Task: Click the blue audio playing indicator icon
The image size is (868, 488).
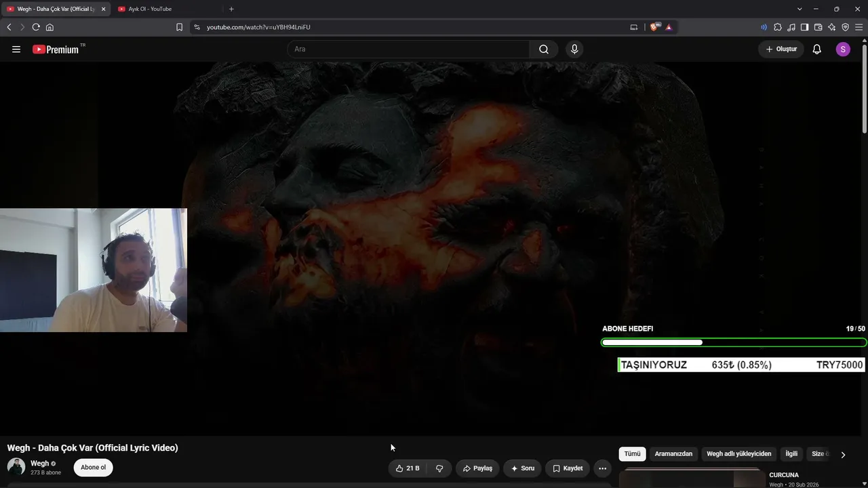Action: click(x=764, y=27)
